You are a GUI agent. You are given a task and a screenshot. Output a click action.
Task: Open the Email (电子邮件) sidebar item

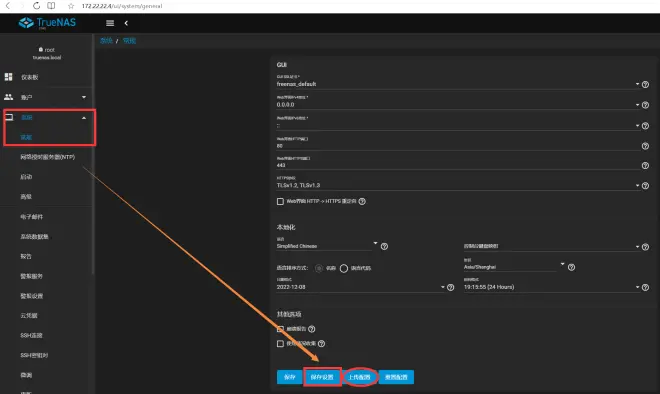pyautogui.click(x=32, y=217)
